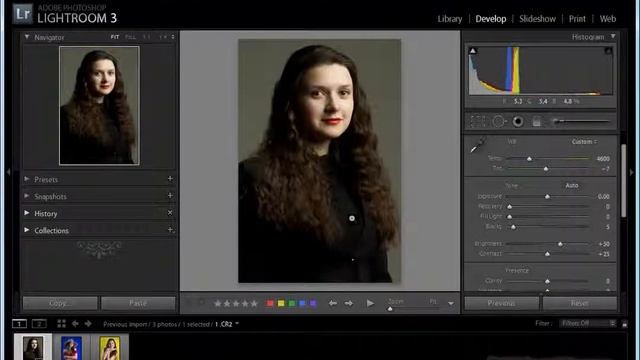
Task: Click the Exposure slider handle
Action: tap(547, 196)
